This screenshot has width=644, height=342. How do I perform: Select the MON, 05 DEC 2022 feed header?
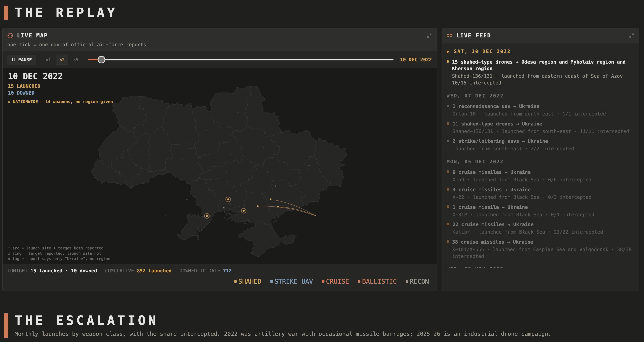pyautogui.click(x=475, y=162)
